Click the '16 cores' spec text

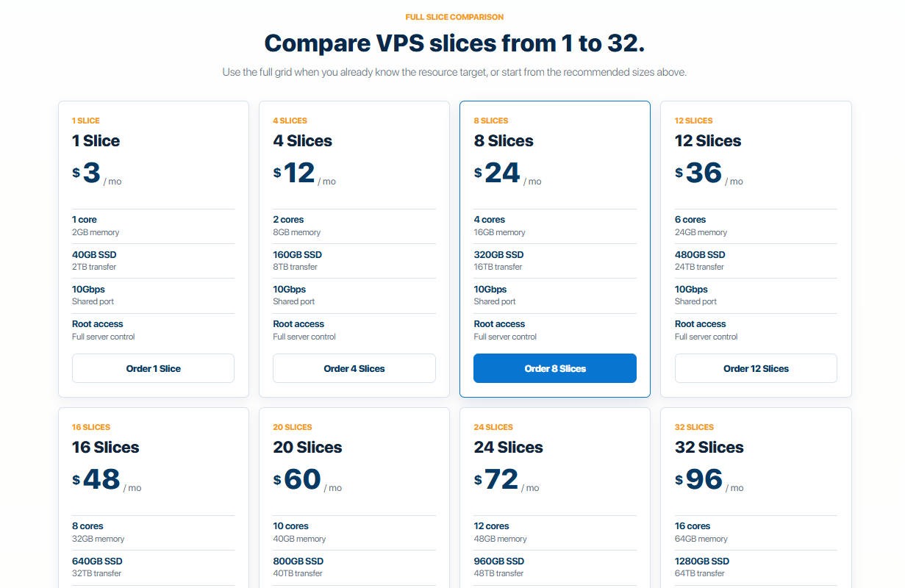pos(693,526)
